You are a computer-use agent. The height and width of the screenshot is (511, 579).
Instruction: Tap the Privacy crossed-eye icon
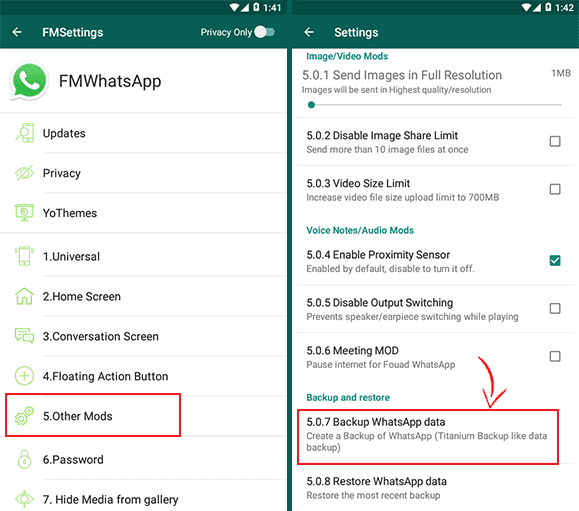coord(24,173)
